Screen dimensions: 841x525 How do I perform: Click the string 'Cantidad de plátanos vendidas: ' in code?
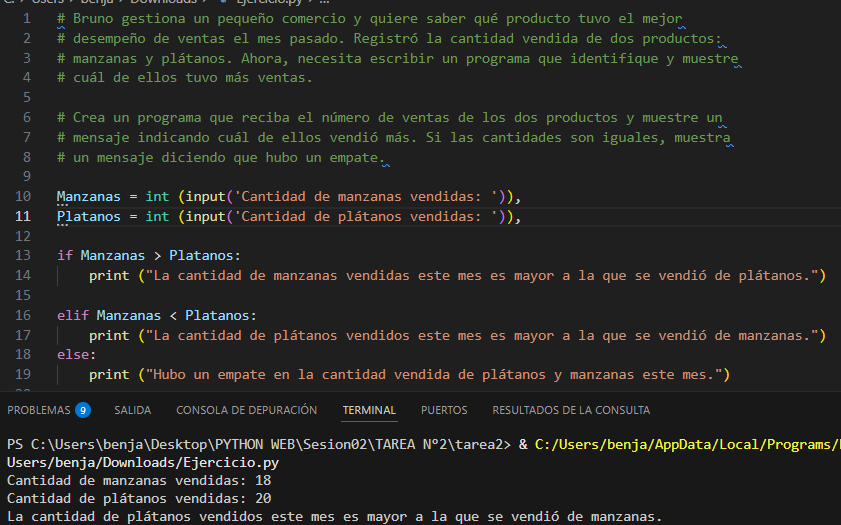coord(366,217)
